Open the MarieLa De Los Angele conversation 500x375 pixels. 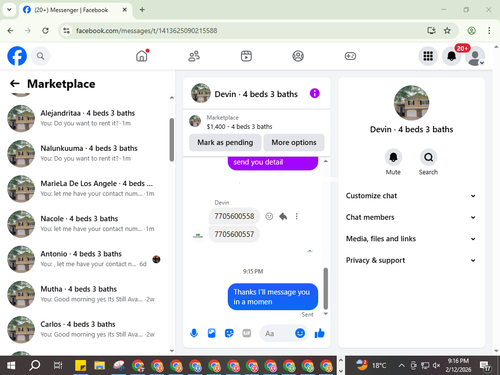(85, 189)
